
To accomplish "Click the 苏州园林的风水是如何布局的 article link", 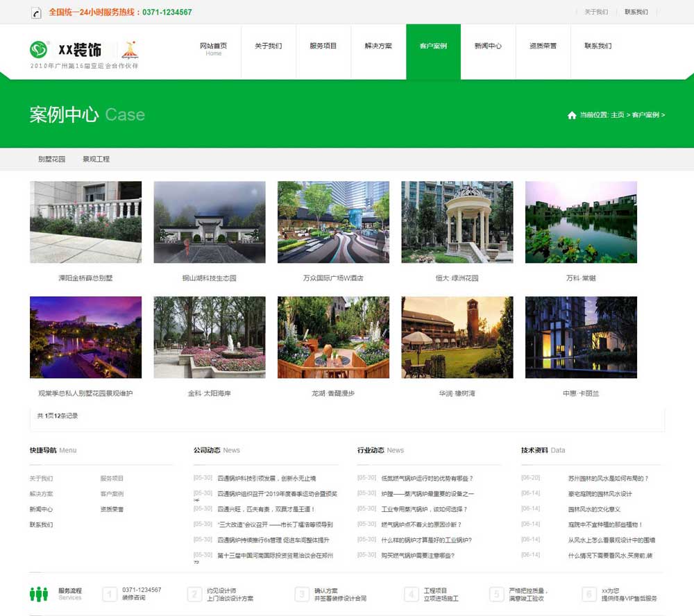I will [608, 479].
